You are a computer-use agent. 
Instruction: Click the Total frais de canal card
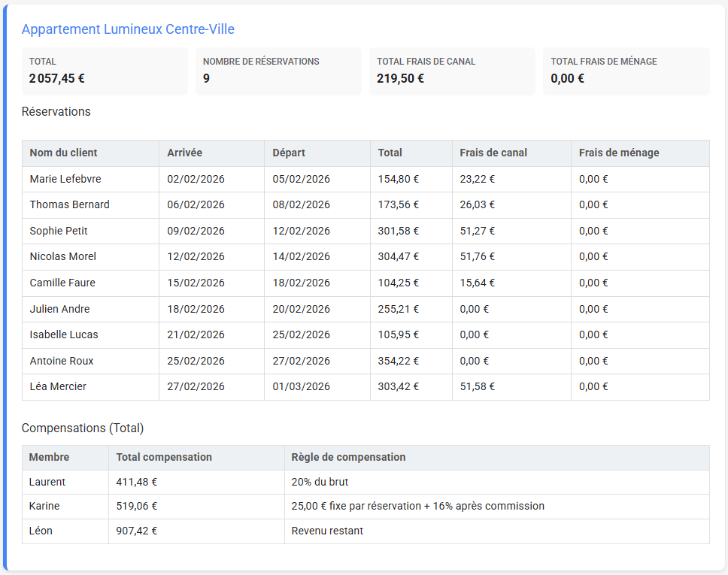click(x=452, y=71)
